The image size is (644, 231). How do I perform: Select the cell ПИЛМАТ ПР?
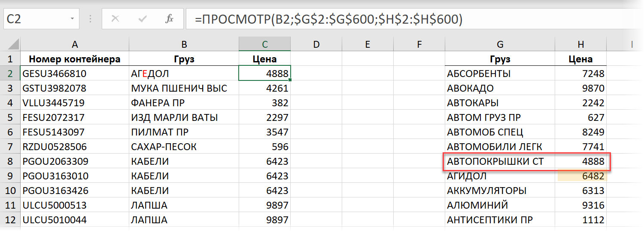point(184,132)
